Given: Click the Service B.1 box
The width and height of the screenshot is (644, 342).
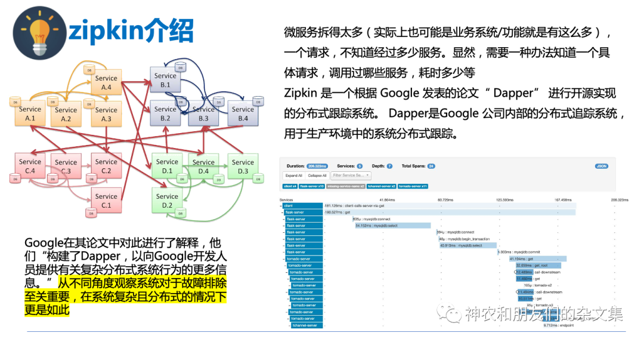Looking at the screenshot, I should (x=165, y=80).
